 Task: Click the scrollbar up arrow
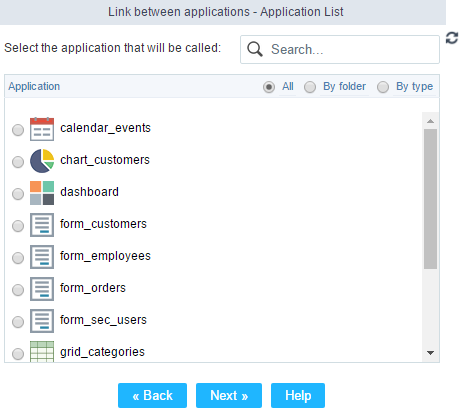pyautogui.click(x=430, y=121)
